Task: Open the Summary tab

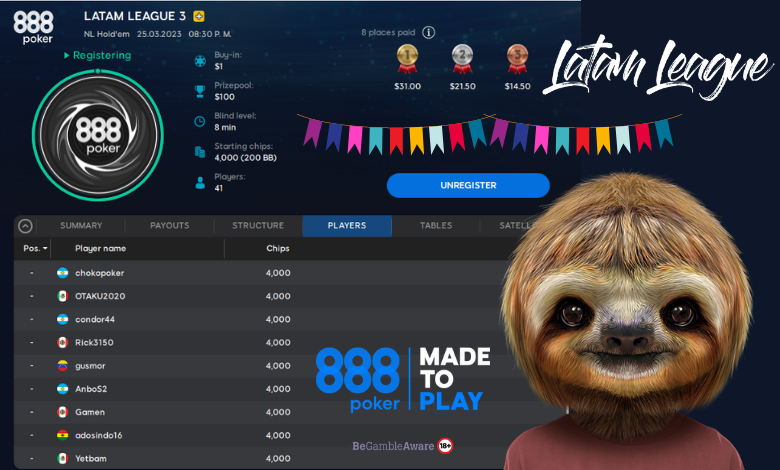Action: tap(81, 226)
